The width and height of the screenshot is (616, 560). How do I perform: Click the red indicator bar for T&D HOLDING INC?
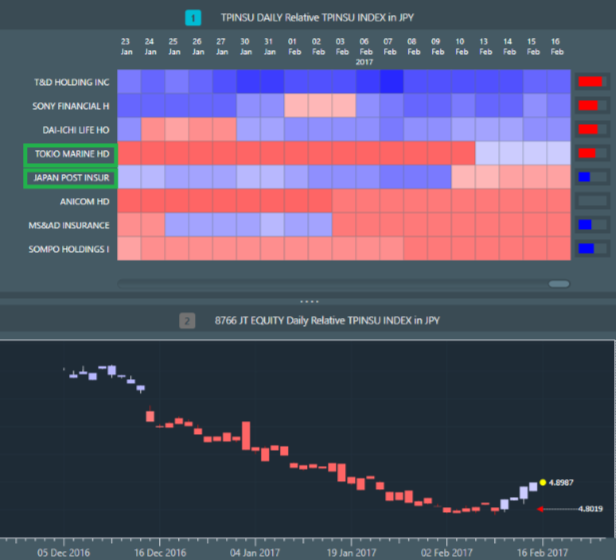592,82
